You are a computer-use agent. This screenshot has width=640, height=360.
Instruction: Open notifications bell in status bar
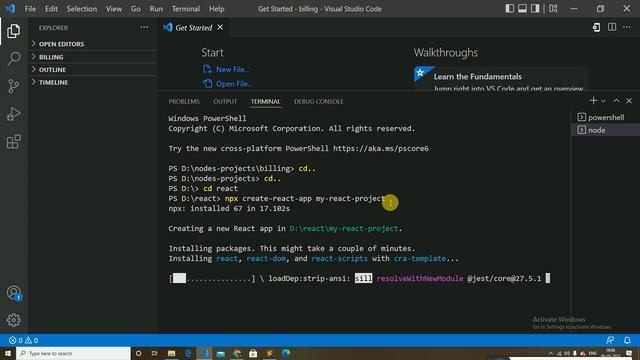click(x=627, y=340)
